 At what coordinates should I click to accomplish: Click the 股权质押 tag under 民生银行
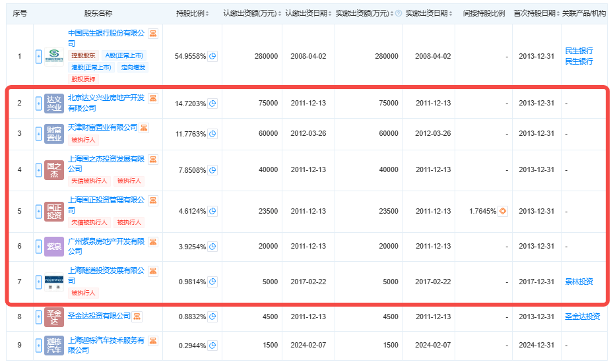(79, 78)
